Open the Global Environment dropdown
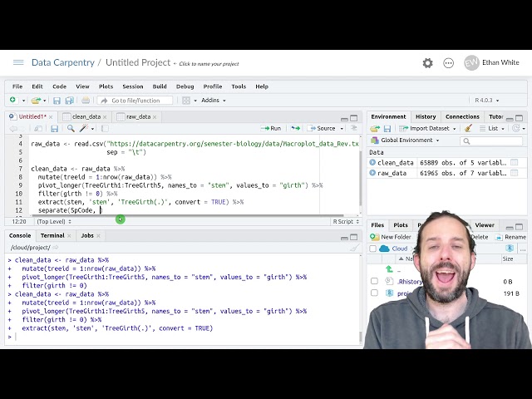 pos(405,140)
